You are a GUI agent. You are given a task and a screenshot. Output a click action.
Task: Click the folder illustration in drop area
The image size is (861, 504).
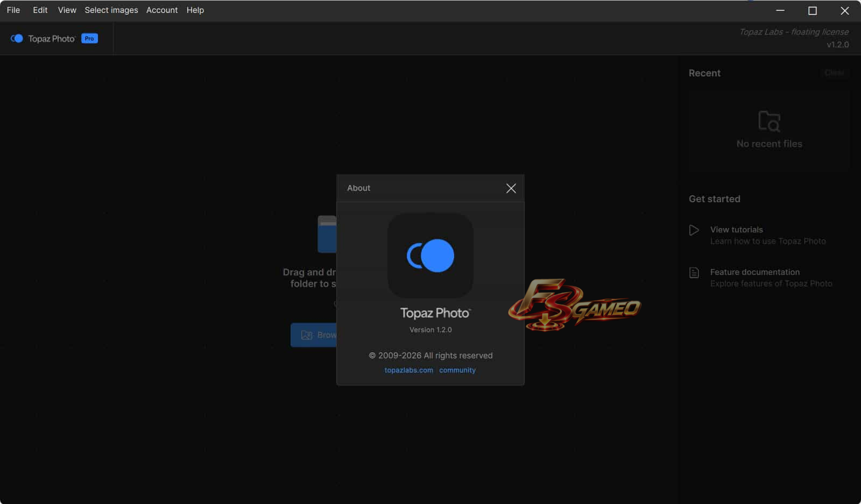pyautogui.click(x=327, y=234)
